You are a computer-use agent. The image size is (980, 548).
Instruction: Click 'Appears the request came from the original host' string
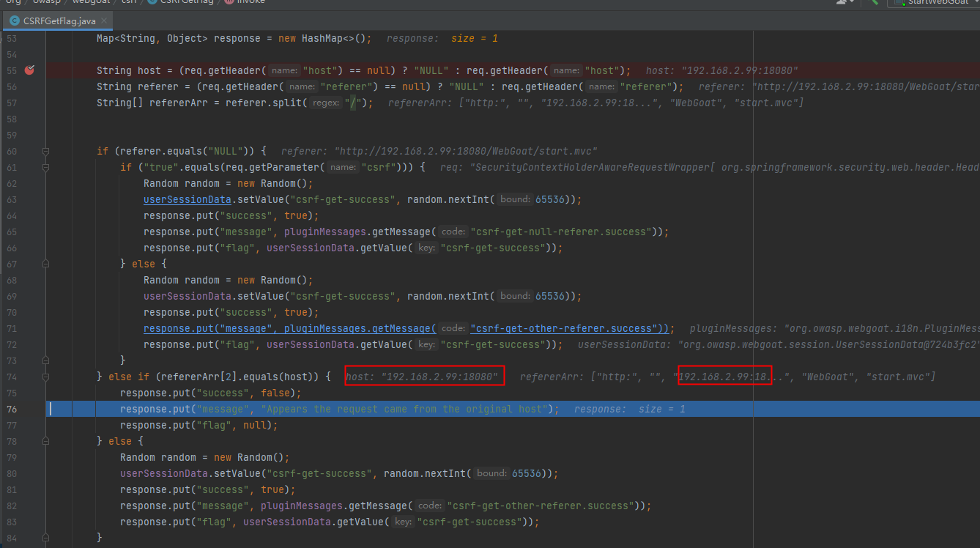(x=405, y=409)
